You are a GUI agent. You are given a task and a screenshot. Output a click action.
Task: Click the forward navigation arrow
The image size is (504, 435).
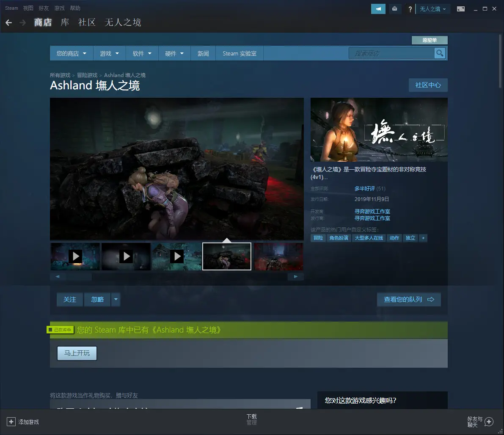click(x=22, y=22)
